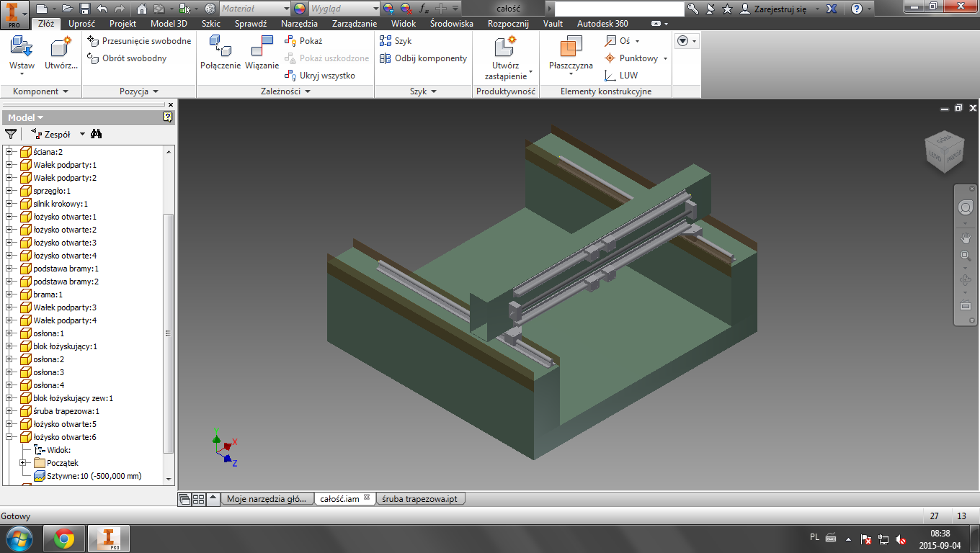This screenshot has width=980, height=553.
Task: Select the Przesunięcie swobodne tool
Action: [x=139, y=41]
